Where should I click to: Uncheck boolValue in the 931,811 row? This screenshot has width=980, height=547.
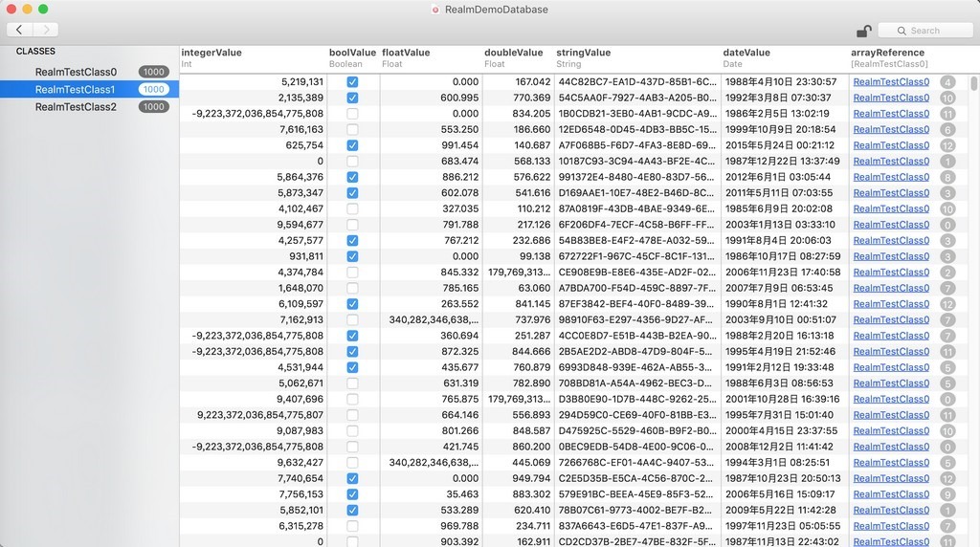coord(352,256)
